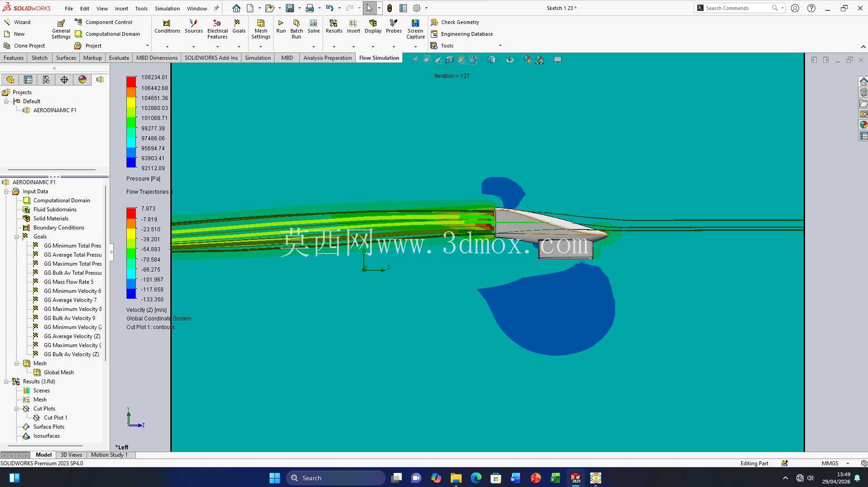Collapse the Results (3.fld) tree node
The height and width of the screenshot is (487, 868).
coord(6,382)
